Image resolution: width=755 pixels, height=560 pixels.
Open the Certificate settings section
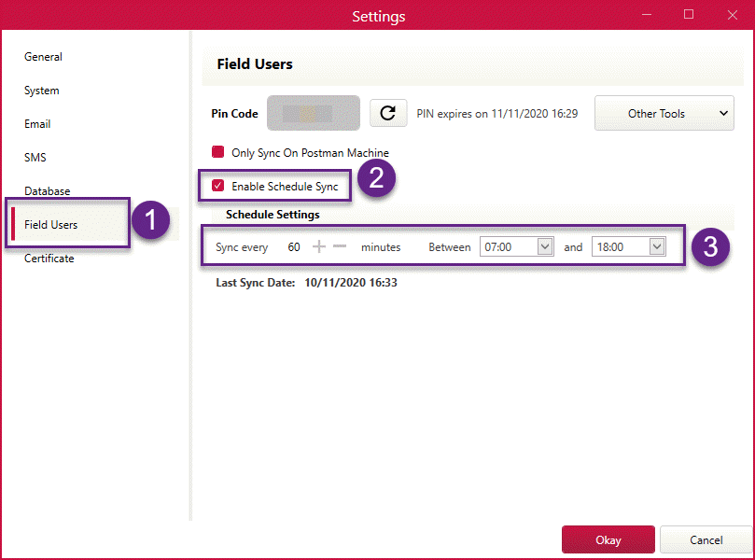click(x=49, y=258)
